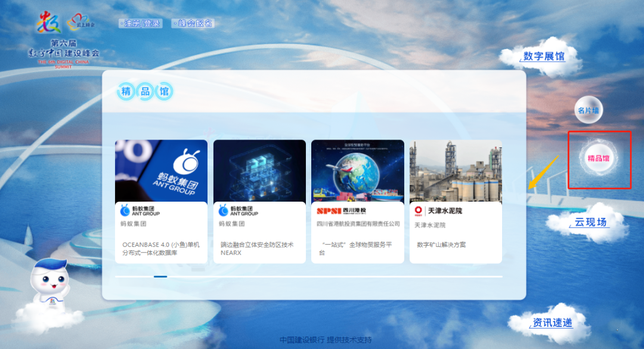The width and height of the screenshot is (644, 349).
Task: Select the "一站式"全球物贸服务平台 title
Action: (355, 249)
